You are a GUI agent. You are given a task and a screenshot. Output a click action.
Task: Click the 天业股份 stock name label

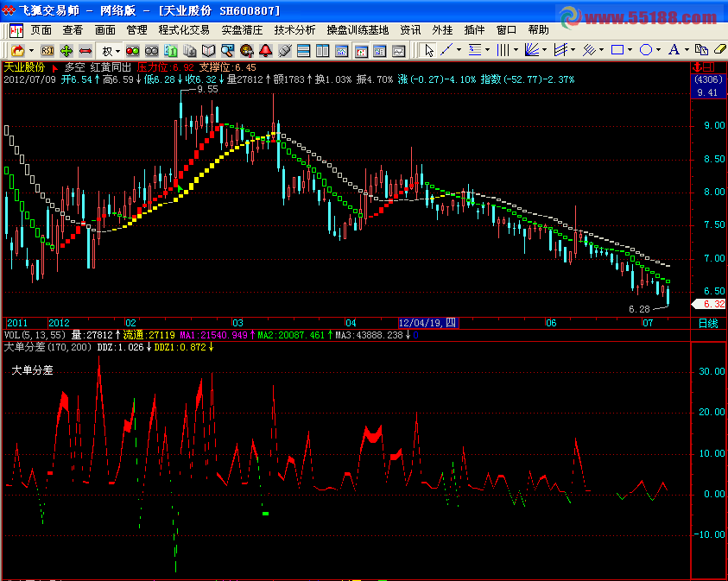[x=26, y=66]
